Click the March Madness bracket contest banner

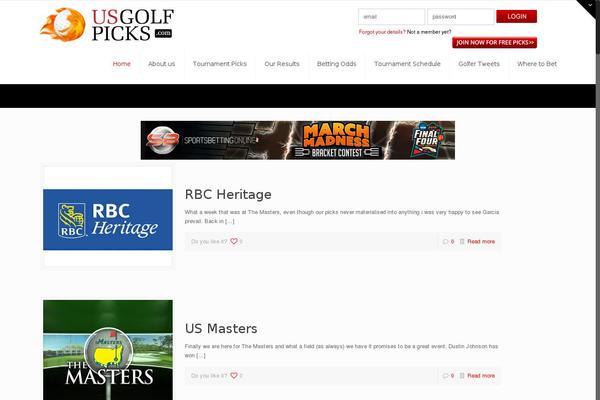pyautogui.click(x=298, y=140)
